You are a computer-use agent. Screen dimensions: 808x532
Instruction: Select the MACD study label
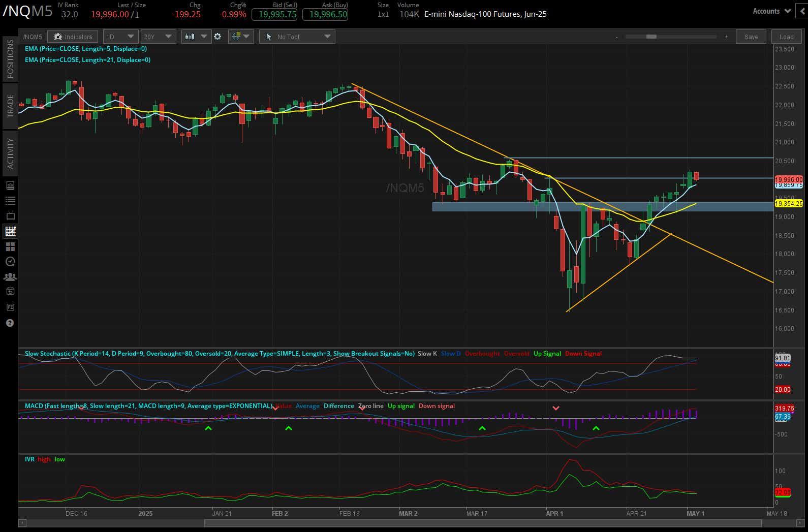pyautogui.click(x=148, y=406)
